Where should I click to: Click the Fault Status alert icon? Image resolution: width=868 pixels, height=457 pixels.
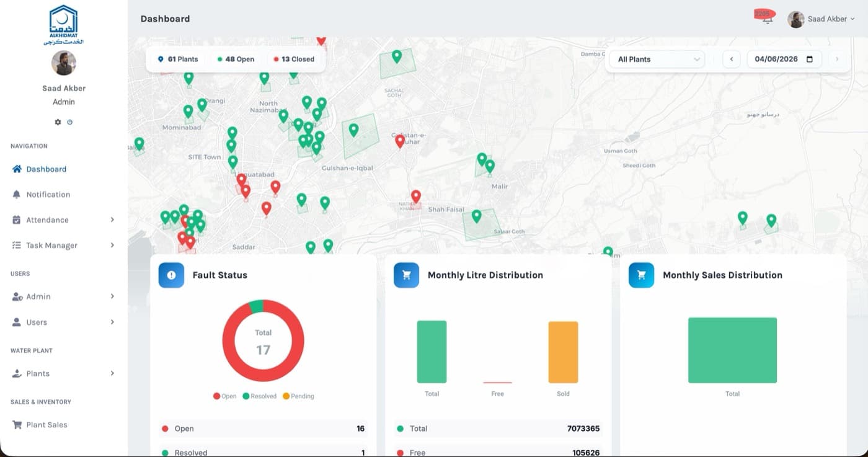(x=171, y=275)
